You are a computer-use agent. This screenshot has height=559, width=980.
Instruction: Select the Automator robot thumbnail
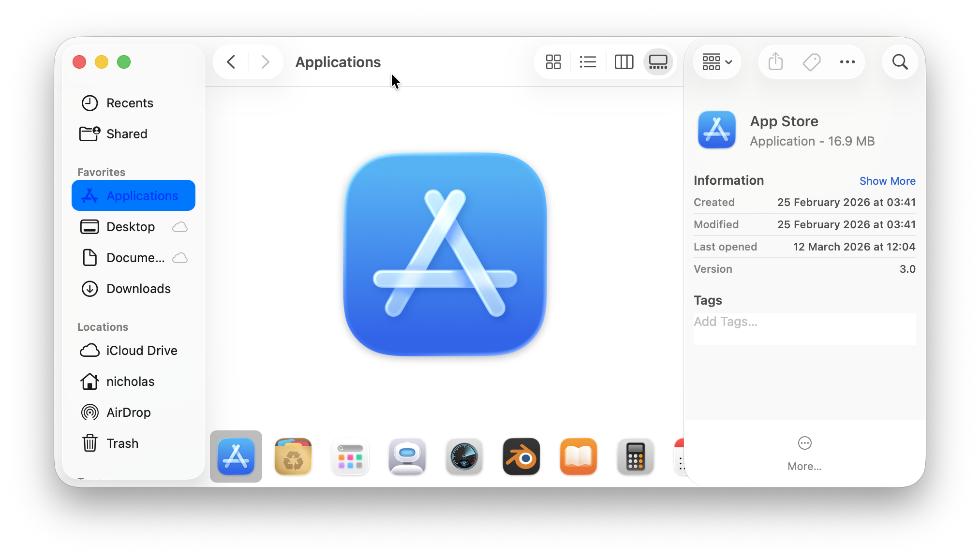tap(407, 456)
